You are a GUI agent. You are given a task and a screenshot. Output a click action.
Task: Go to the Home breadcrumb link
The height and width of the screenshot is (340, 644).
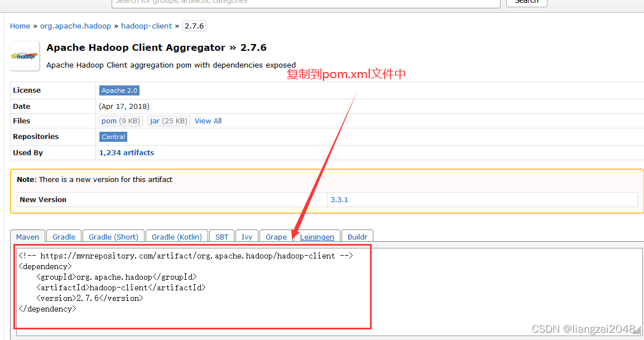coord(20,26)
